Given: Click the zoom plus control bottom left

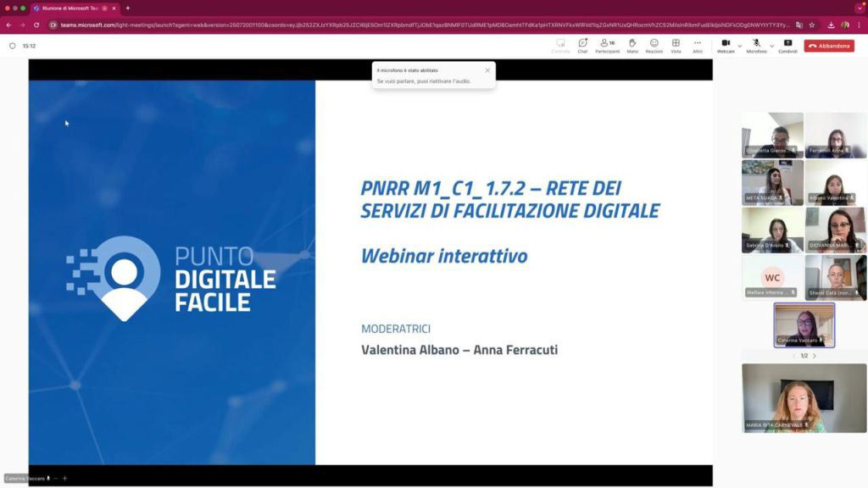Looking at the screenshot, I should click(65, 478).
